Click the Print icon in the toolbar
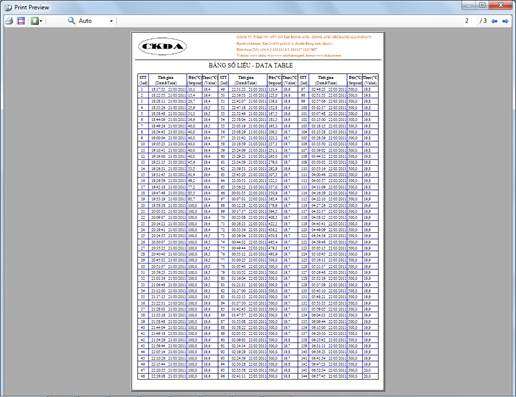Screen dimensions: 516x397 (9, 21)
